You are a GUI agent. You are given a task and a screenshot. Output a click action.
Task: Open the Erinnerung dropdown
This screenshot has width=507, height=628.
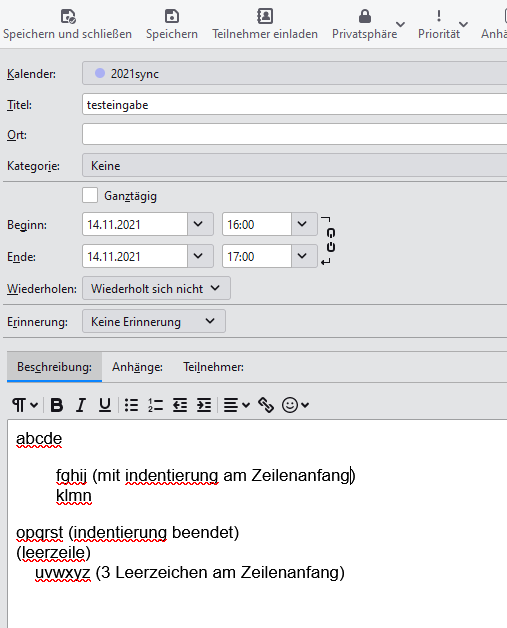(x=154, y=321)
